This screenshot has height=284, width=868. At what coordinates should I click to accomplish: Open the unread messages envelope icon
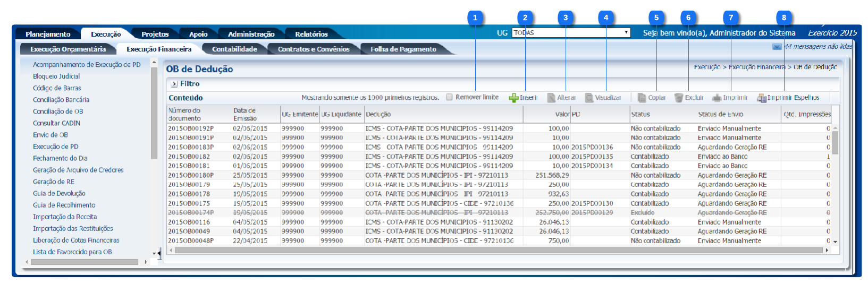tap(777, 47)
